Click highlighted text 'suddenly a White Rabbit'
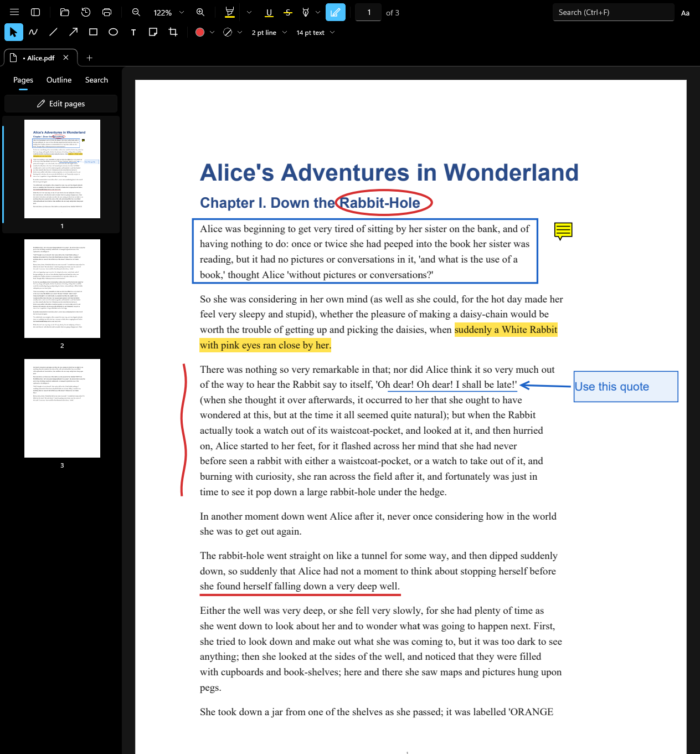The height and width of the screenshot is (754, 700). pyautogui.click(x=506, y=330)
